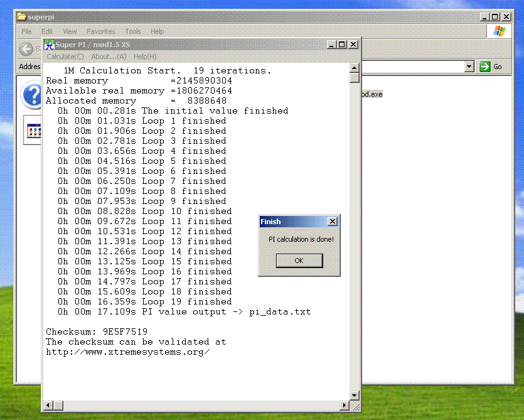The width and height of the screenshot is (524, 420).
Task: Click the 'Available real memory' line
Action: [x=139, y=90]
